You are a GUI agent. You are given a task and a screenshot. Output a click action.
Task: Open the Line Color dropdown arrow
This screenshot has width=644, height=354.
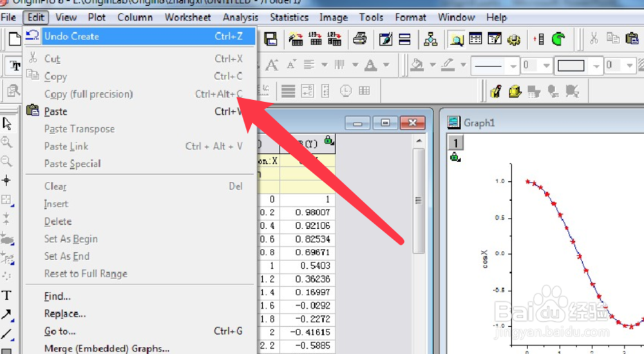coord(463,65)
